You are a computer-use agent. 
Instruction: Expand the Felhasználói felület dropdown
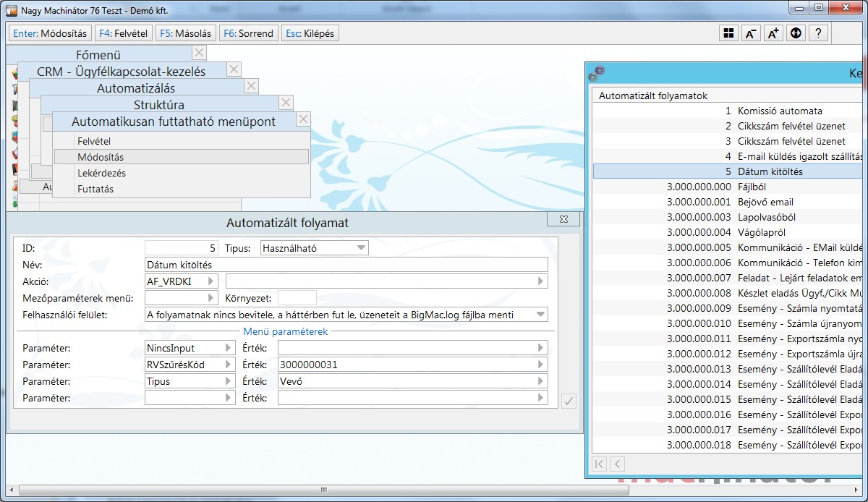[540, 315]
